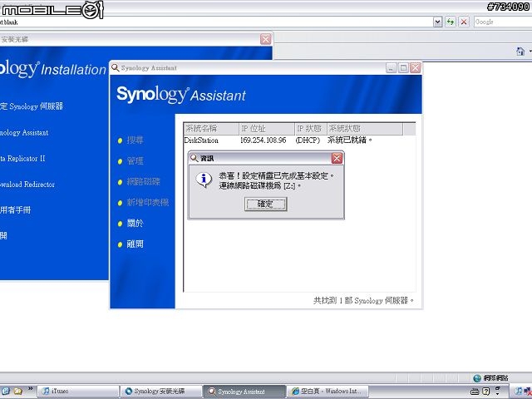This screenshot has height=399, width=532.
Task: Open Download Redirector link in installer window
Action: (27, 185)
